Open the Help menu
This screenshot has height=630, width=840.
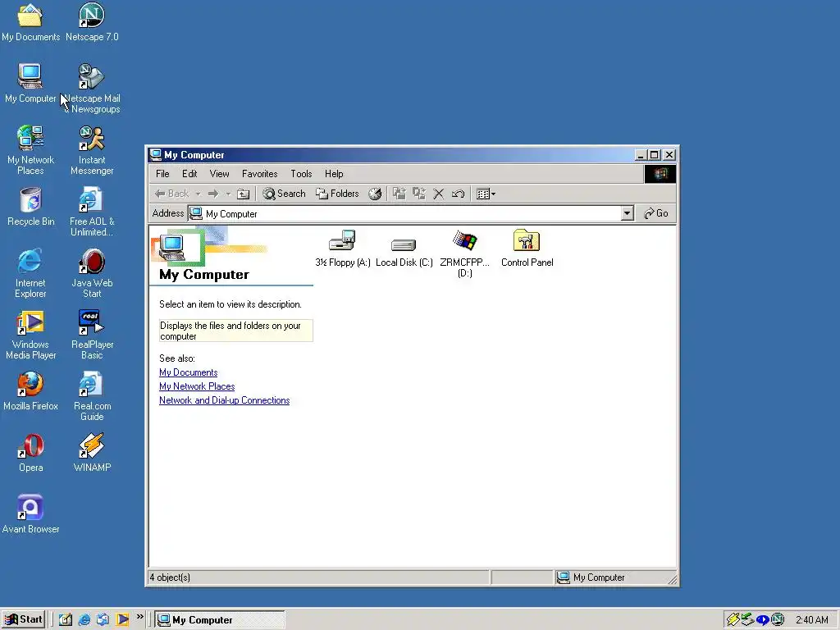point(334,174)
